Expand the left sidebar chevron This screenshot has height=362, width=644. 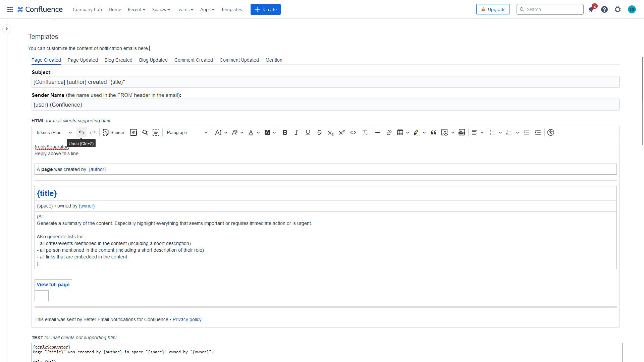[x=7, y=29]
